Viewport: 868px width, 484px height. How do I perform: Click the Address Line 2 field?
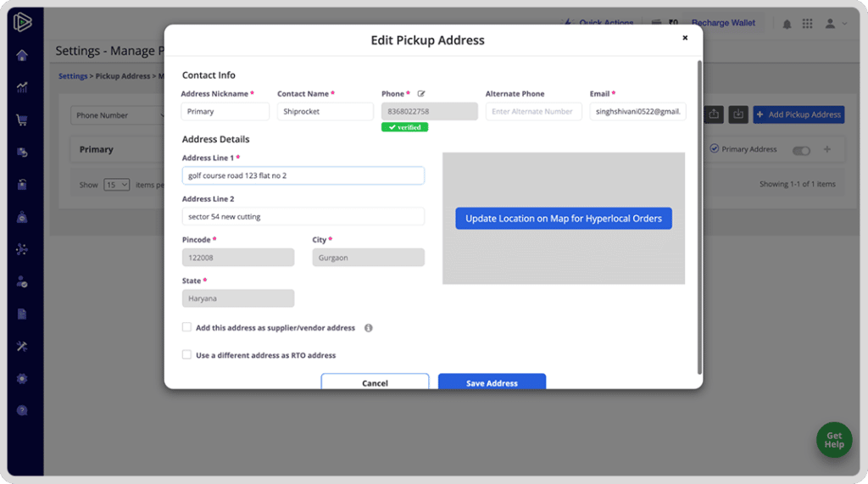[x=303, y=216]
